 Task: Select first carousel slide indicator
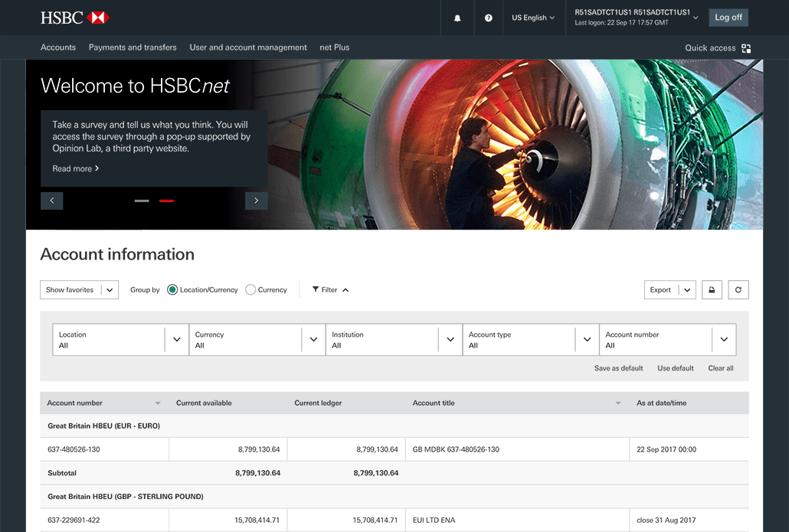[x=142, y=201]
